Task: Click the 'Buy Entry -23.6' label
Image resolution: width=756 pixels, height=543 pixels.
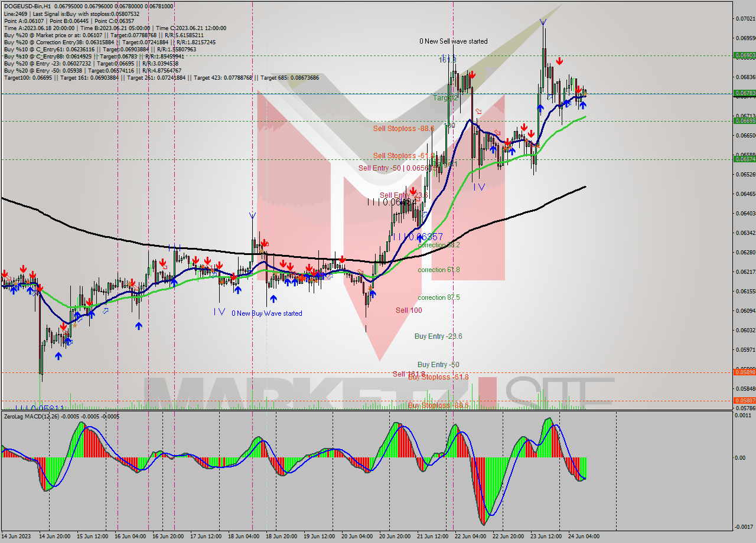Action: point(438,336)
